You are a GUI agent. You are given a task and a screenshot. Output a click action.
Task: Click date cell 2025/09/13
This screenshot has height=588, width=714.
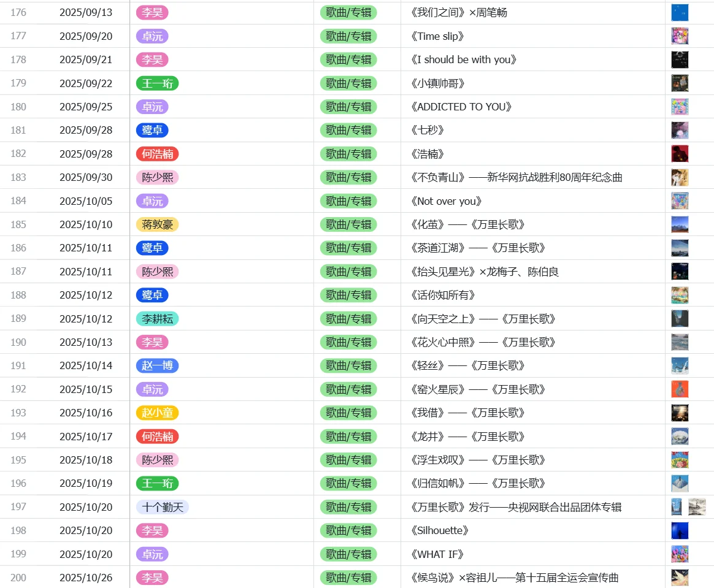86,13
